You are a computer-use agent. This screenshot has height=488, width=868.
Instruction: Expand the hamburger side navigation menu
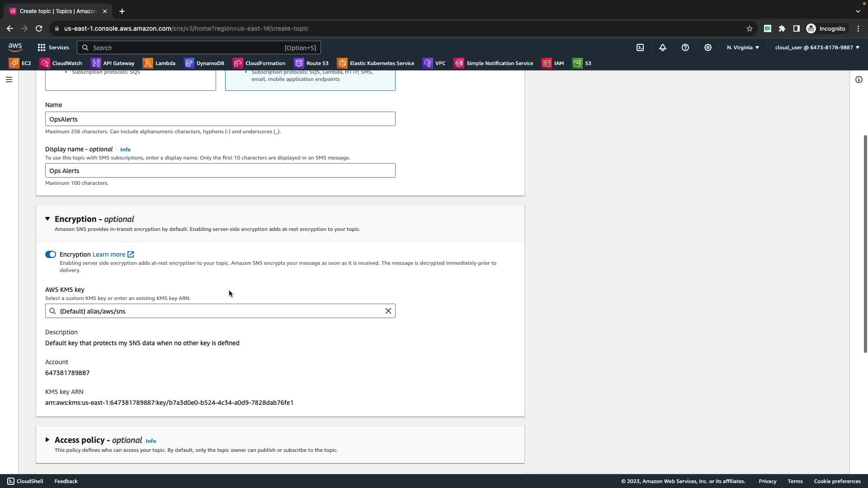coord(9,80)
